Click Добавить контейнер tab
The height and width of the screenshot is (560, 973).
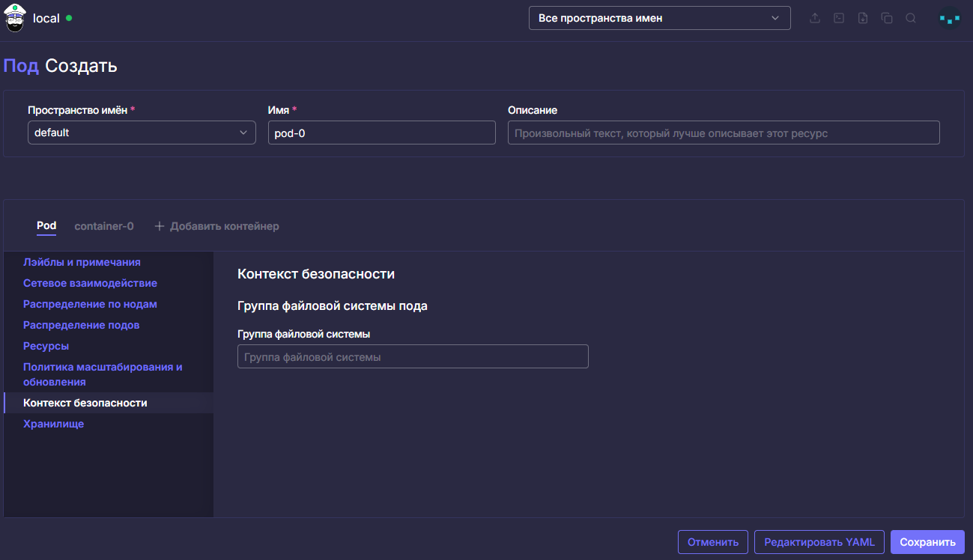pos(216,226)
